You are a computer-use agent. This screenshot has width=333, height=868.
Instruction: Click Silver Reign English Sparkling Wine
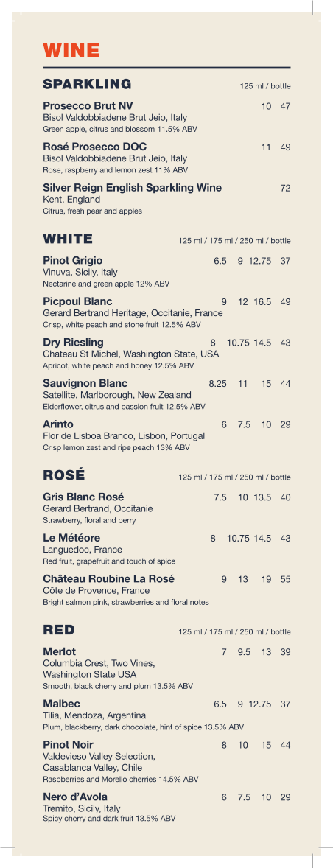132,188
